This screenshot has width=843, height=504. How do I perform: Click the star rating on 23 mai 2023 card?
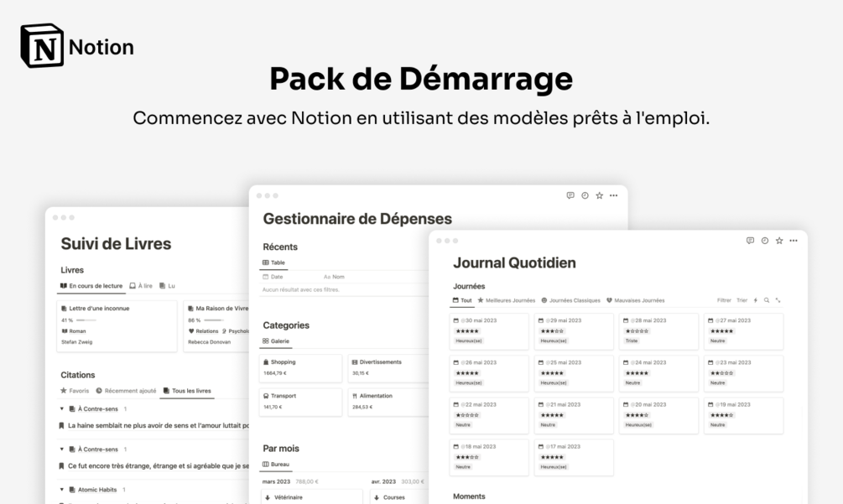tap(721, 373)
